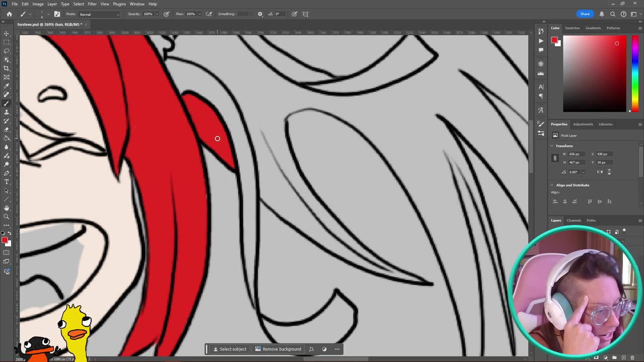Select the Hand tool
The image size is (644, 362).
point(7,208)
